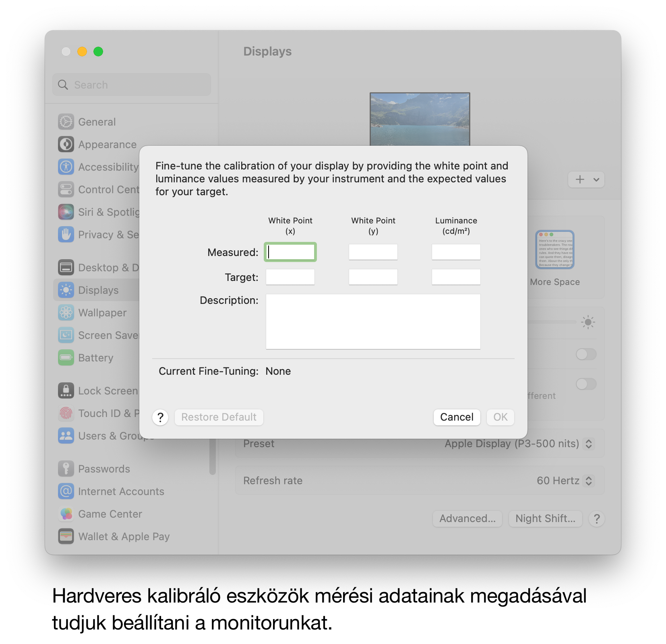Open the Night Shift… settings
This screenshot has height=644, width=666.
point(545,518)
